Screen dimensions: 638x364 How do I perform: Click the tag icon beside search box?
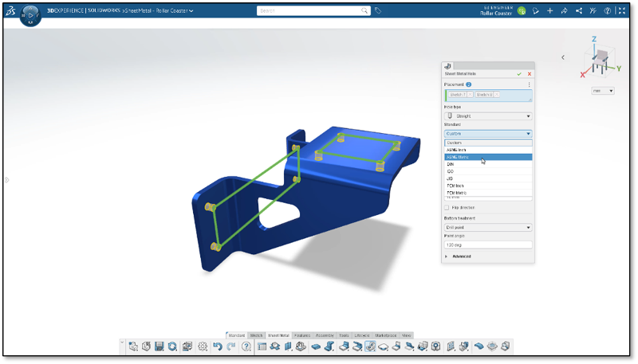pos(378,11)
